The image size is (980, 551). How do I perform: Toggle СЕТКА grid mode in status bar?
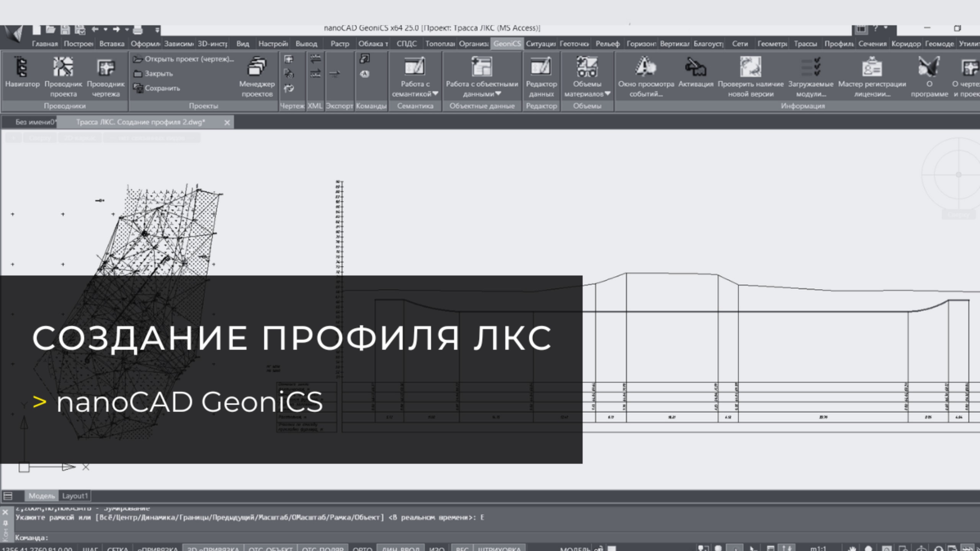118,549
